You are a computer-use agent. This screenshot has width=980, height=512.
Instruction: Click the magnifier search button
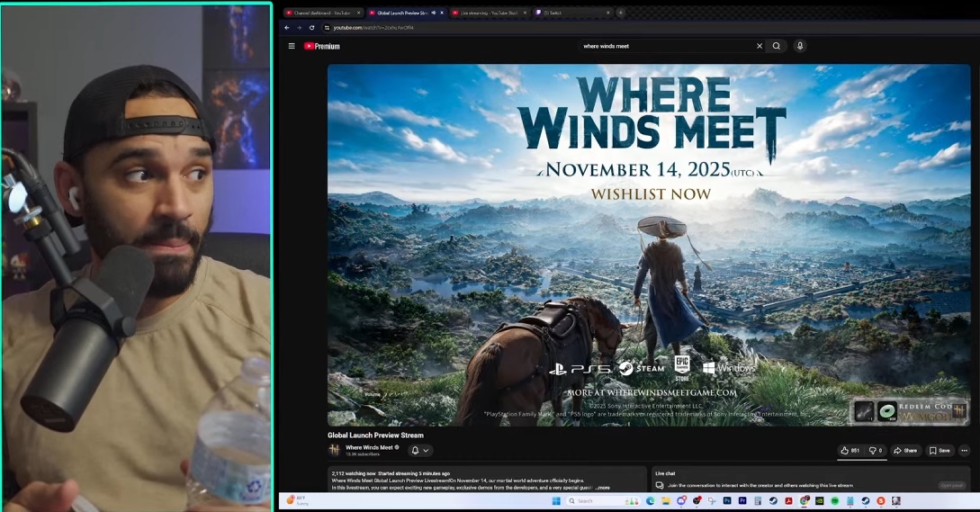(777, 46)
